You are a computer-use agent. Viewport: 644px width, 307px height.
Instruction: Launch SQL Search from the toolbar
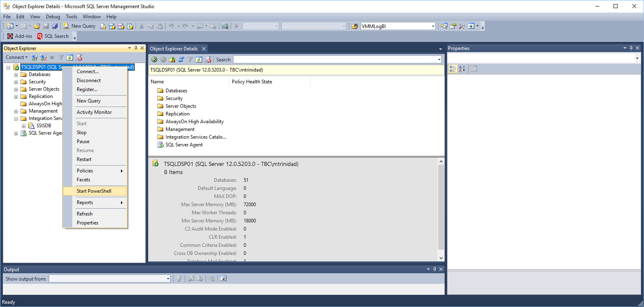[53, 36]
